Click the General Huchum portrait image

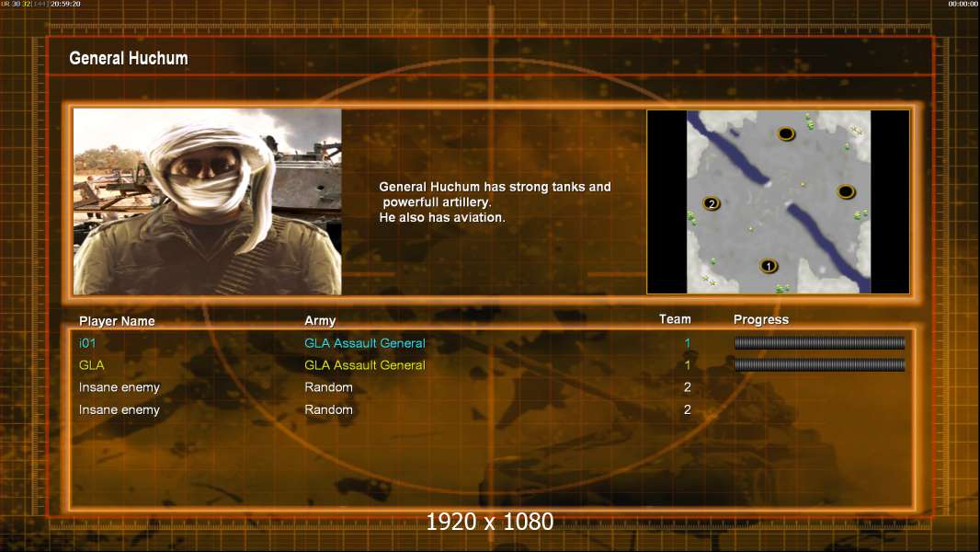(x=208, y=201)
